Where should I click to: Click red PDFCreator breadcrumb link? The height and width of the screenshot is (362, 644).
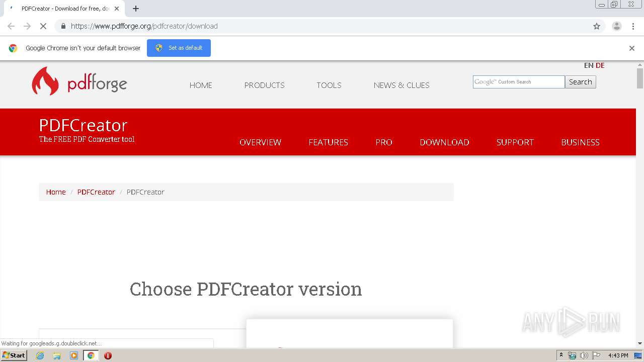(96, 192)
